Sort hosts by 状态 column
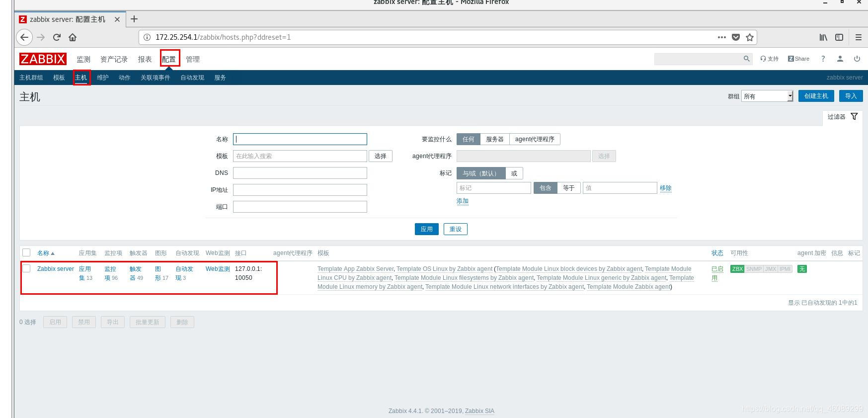Image resolution: width=868 pixels, height=418 pixels. click(717, 253)
